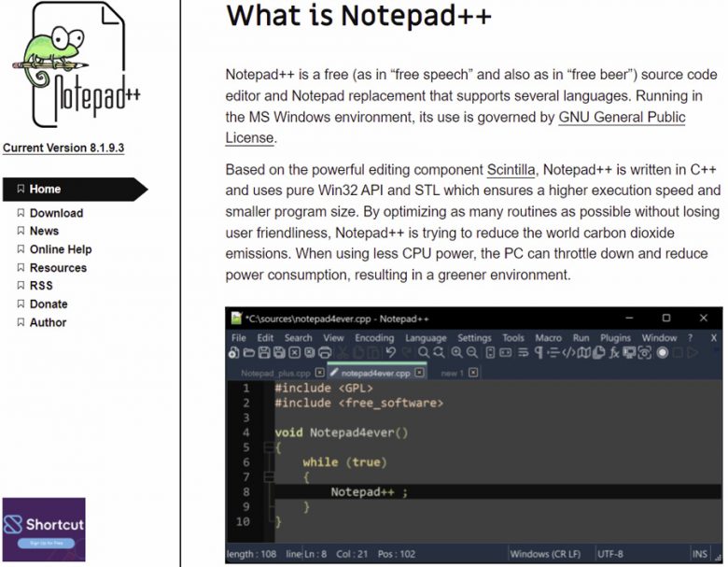Open the Settings menu

point(474,338)
